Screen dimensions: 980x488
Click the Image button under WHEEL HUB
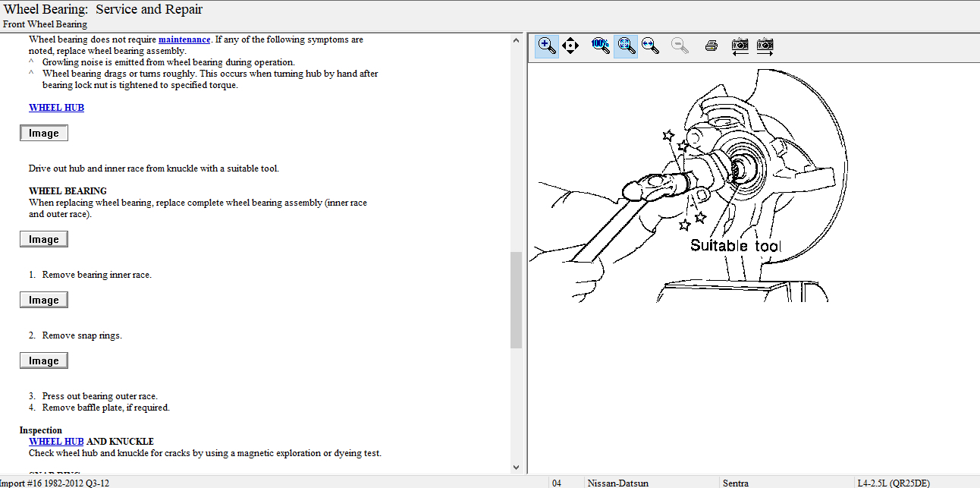[44, 134]
